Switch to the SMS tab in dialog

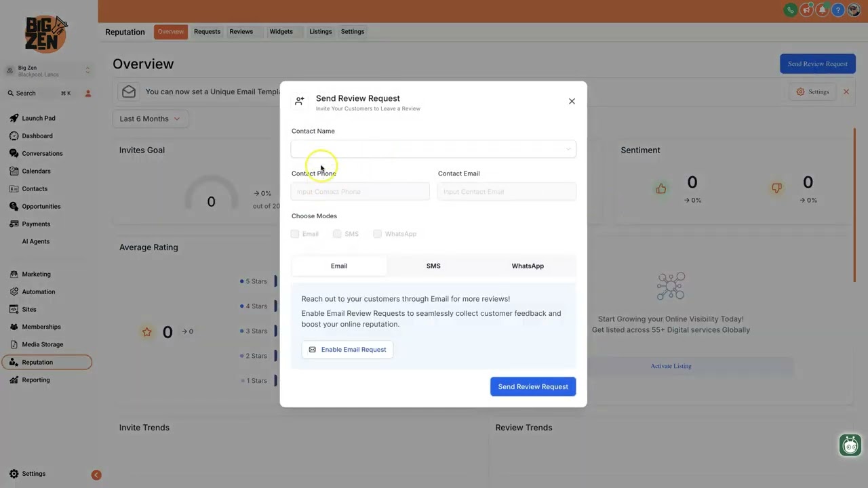coord(433,266)
